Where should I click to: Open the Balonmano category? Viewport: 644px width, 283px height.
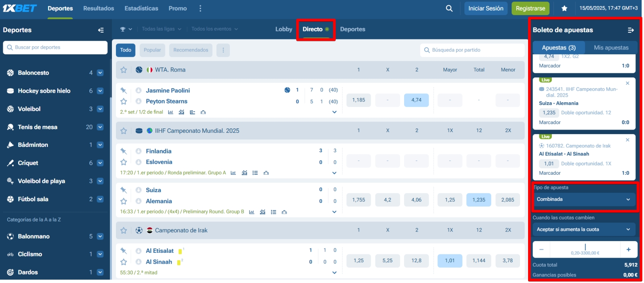(x=34, y=237)
